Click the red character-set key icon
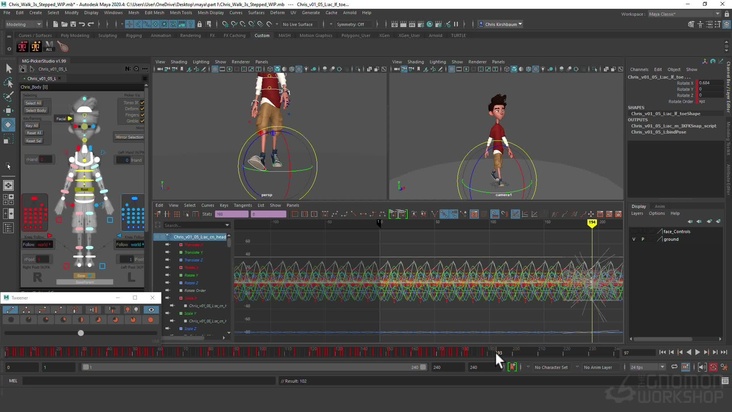Image resolution: width=732 pixels, height=412 pixels. pyautogui.click(x=512, y=367)
